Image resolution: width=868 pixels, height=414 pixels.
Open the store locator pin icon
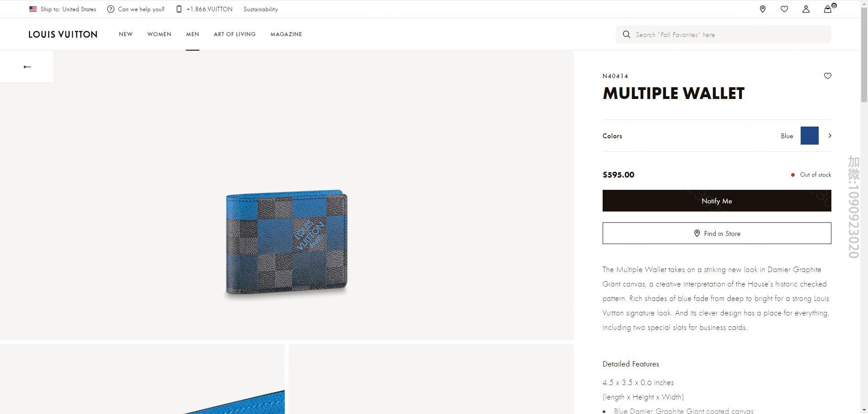(763, 9)
